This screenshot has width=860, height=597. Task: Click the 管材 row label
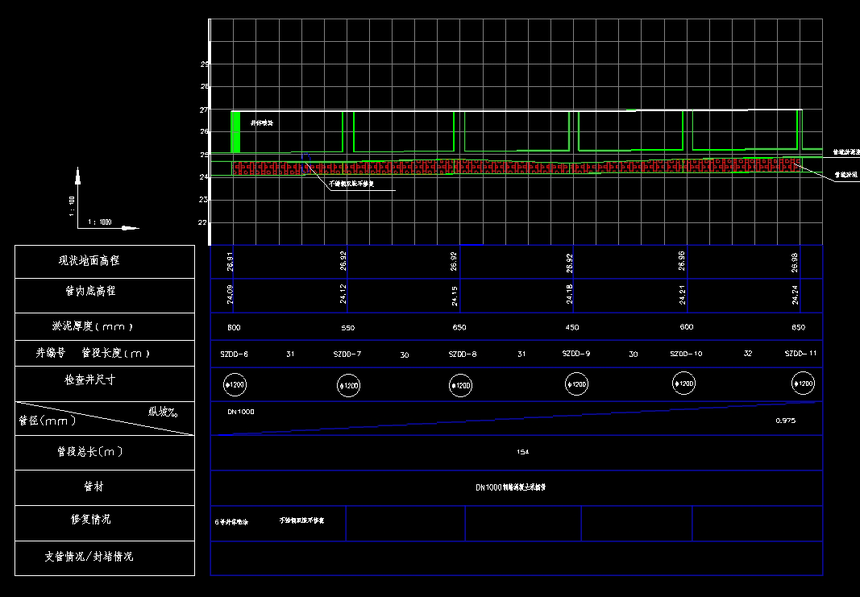[93, 486]
